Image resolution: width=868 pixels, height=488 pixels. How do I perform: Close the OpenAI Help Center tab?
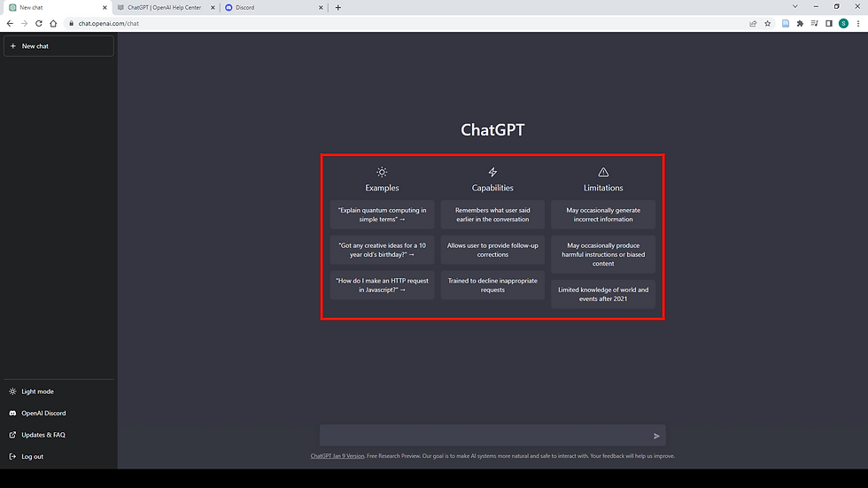pos(213,8)
